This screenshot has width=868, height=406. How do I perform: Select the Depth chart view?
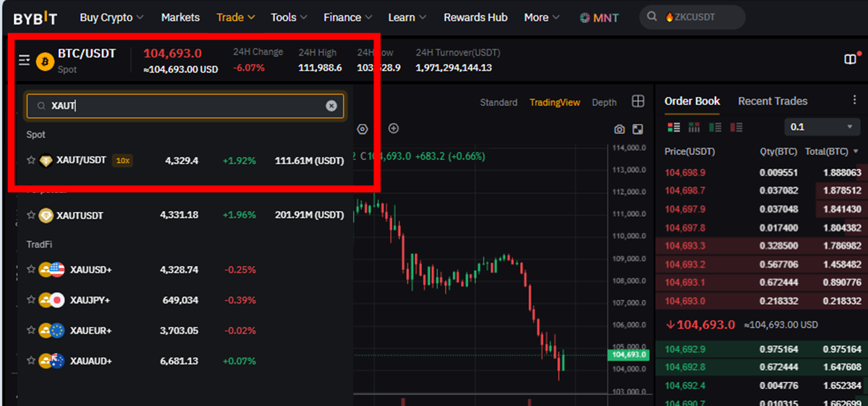coord(604,101)
